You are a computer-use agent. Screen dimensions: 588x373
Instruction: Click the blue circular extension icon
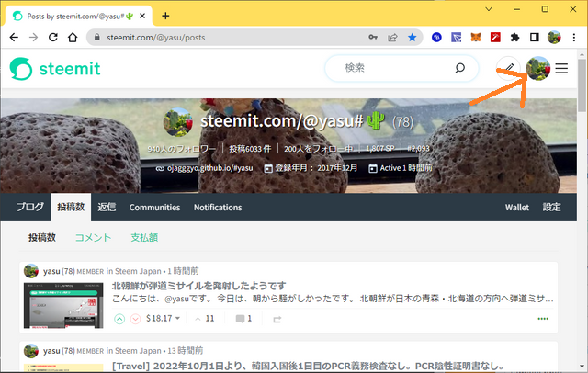[x=436, y=37]
